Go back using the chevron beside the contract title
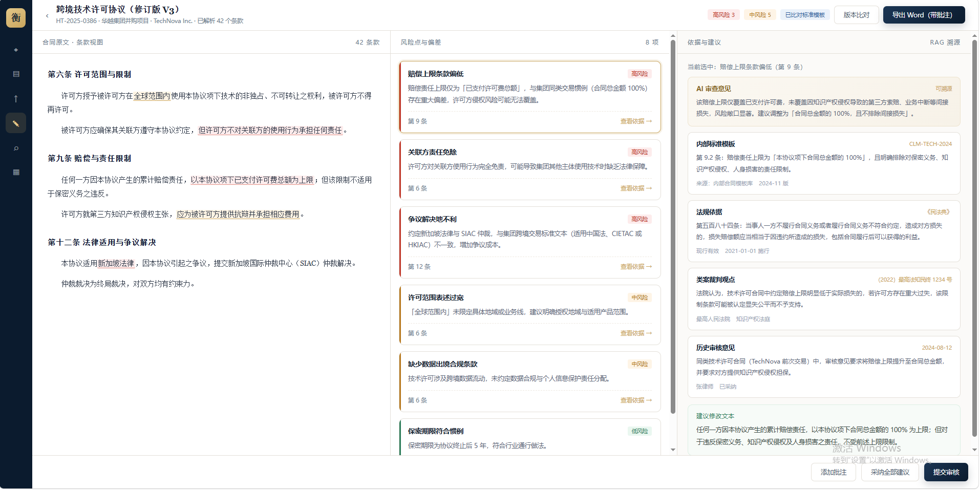The height and width of the screenshot is (490, 980). click(x=47, y=16)
